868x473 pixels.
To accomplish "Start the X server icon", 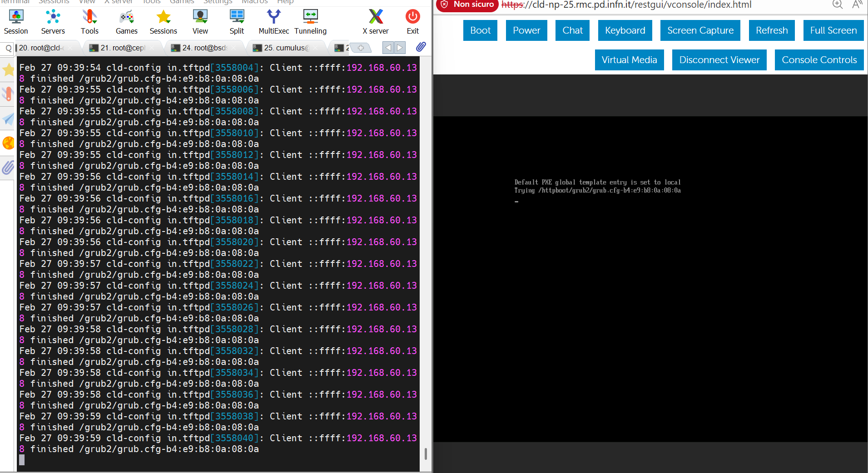I will (x=376, y=22).
